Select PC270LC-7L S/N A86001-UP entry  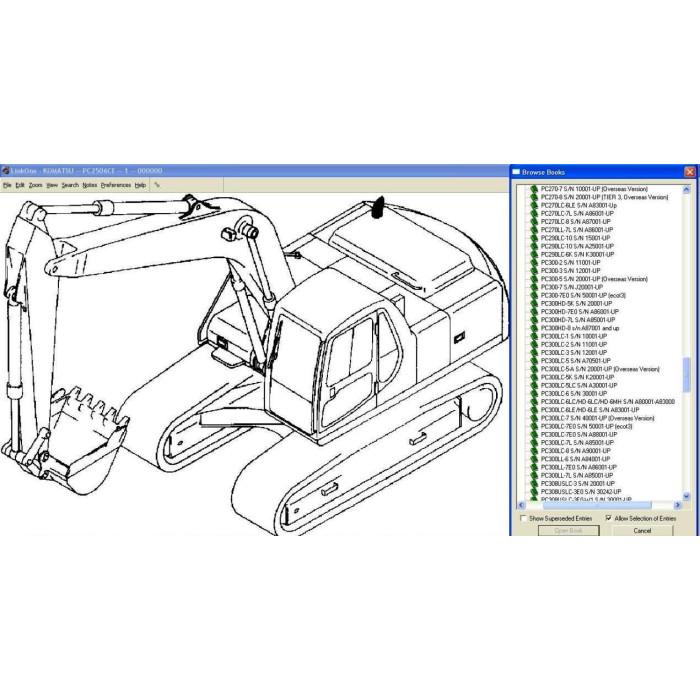point(577,213)
